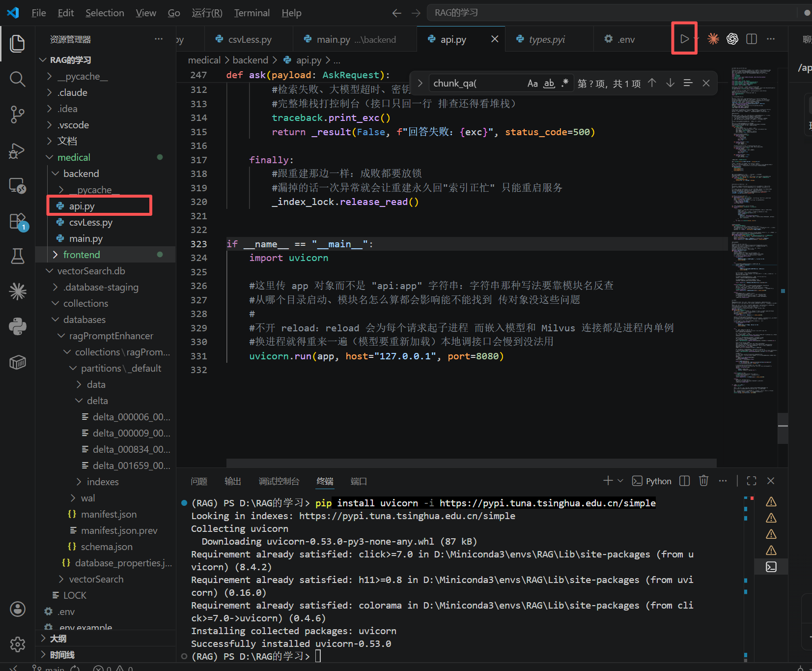Open the Terminal menu
Viewport: 812px width, 671px height.
[x=252, y=13]
